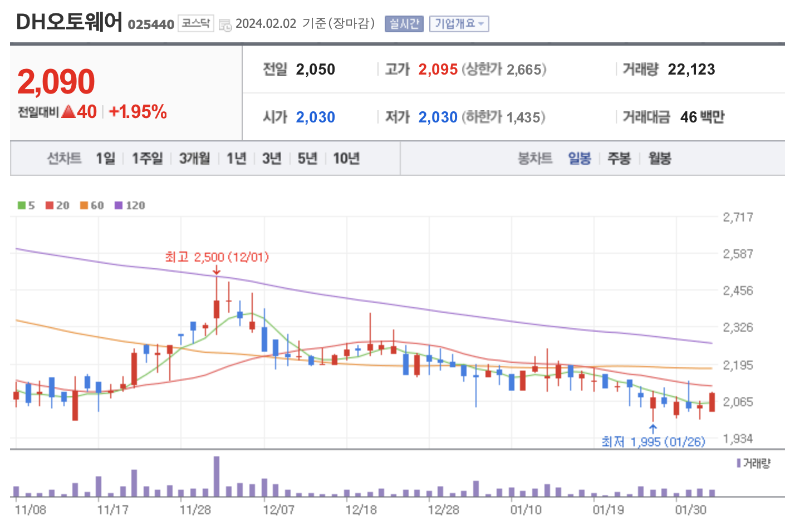
Task: Select the 5년 line chart tab
Action: (x=307, y=159)
